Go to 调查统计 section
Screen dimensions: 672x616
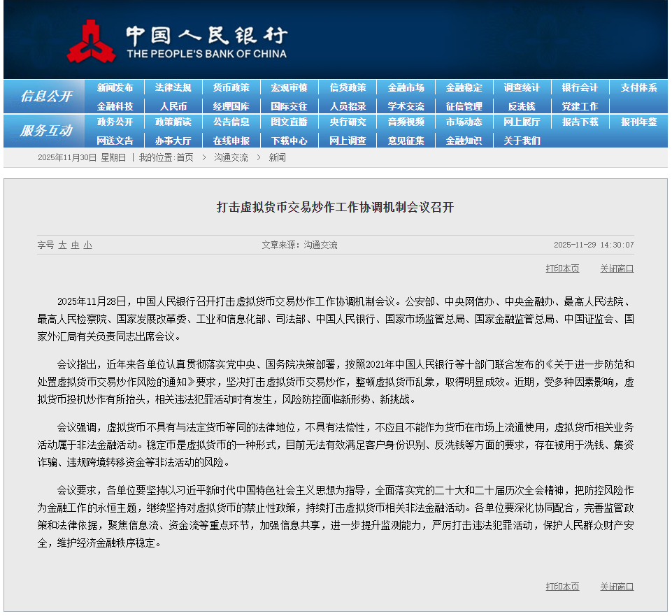522,88
